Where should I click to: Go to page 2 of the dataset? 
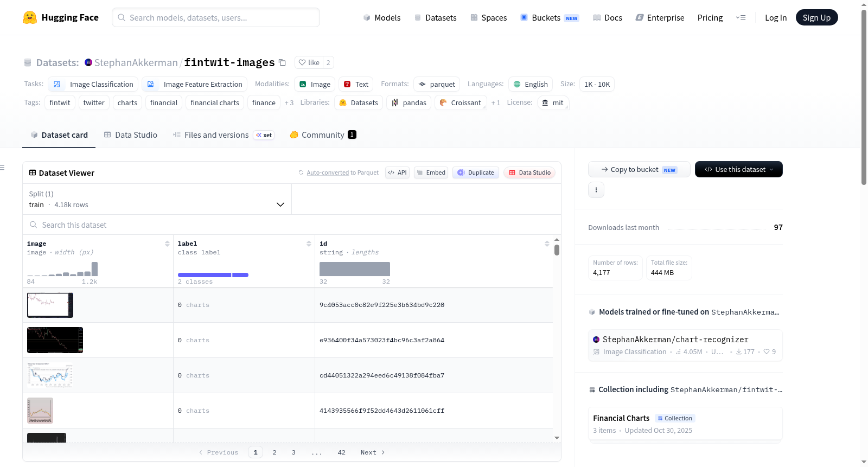point(275,452)
